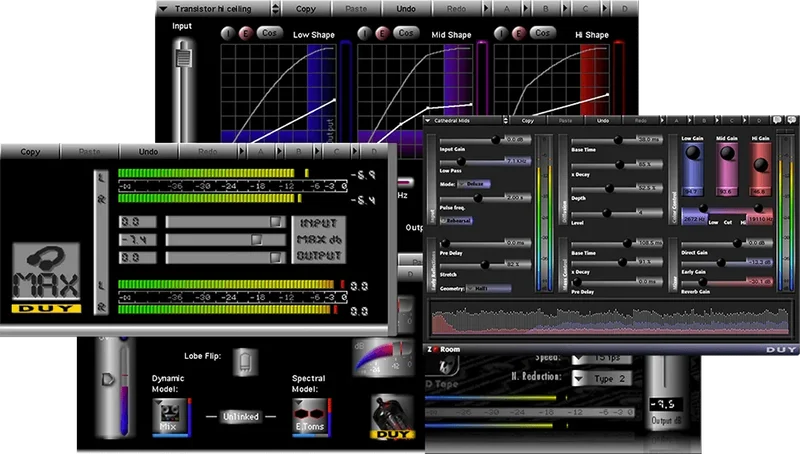Click the -9.5 Output dB value

pyautogui.click(x=665, y=404)
